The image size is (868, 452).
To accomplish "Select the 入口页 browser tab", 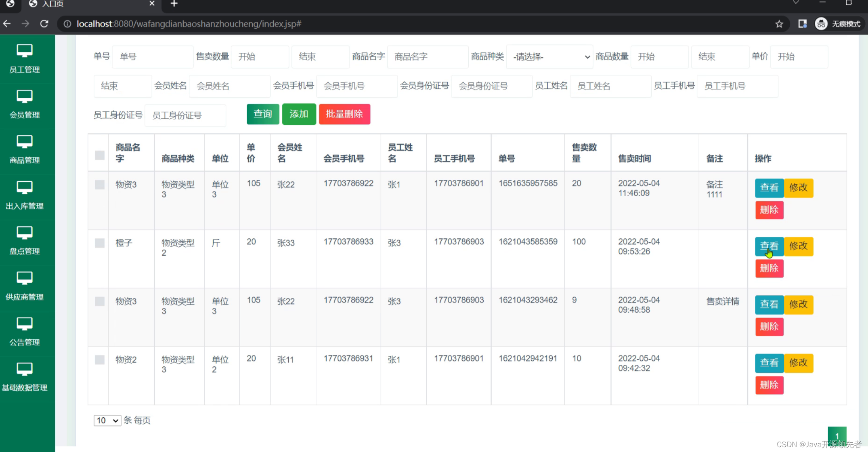I will (x=92, y=4).
